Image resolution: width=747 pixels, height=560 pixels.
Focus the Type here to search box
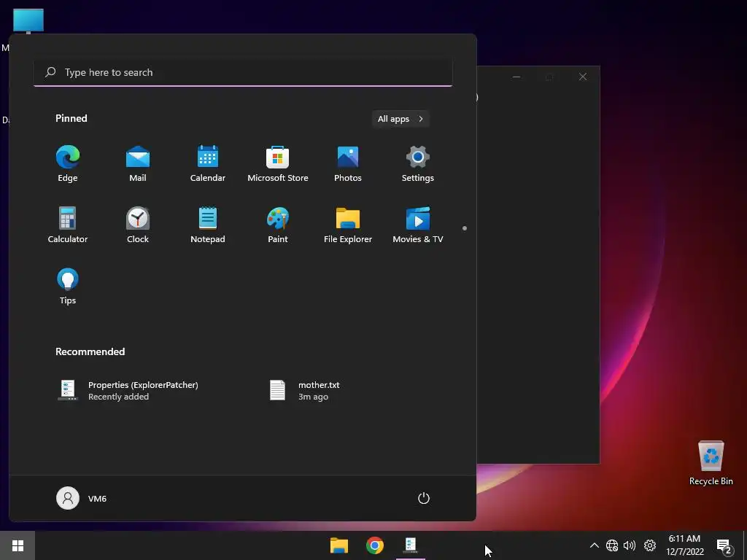[243, 72]
